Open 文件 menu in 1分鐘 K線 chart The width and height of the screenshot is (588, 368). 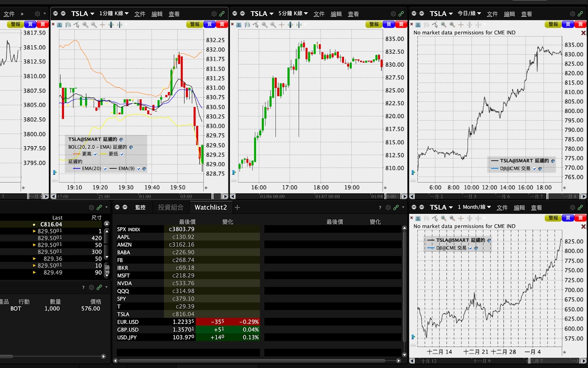click(x=140, y=14)
